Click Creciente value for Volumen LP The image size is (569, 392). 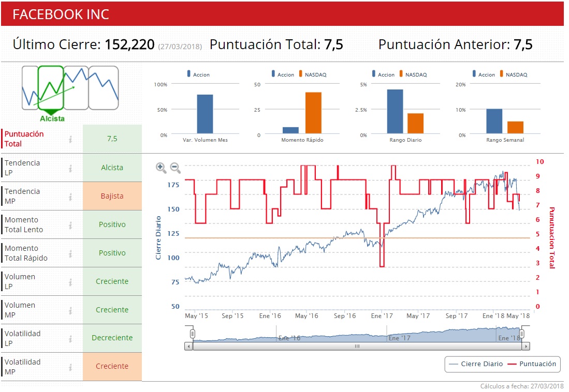(x=112, y=281)
